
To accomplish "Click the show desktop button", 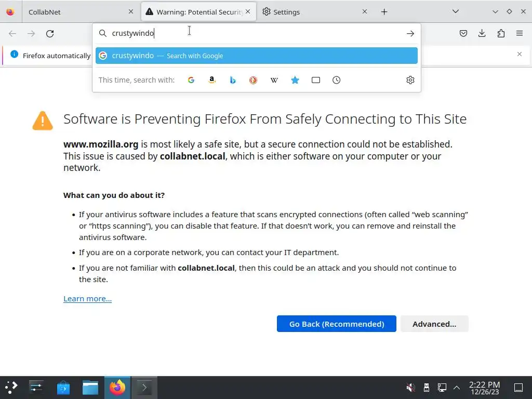I will [518, 388].
